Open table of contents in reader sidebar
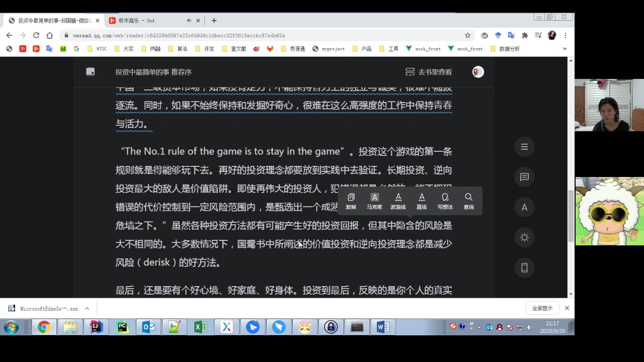Viewport: 644px width, 362px height. tap(524, 147)
